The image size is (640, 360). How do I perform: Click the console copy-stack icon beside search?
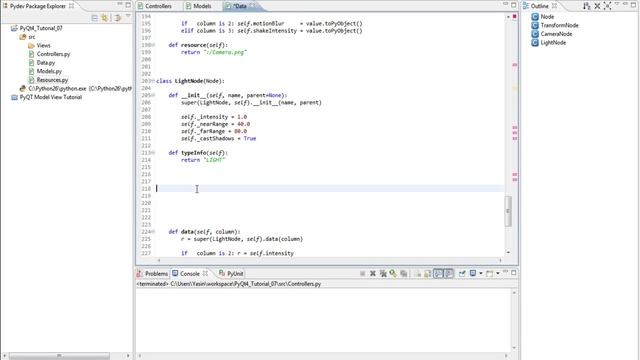coord(404,273)
